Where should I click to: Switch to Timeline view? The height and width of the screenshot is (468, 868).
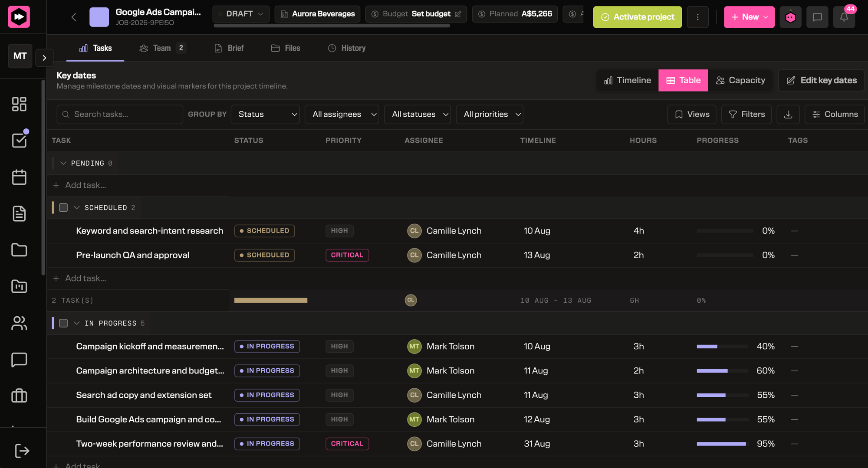tap(628, 80)
